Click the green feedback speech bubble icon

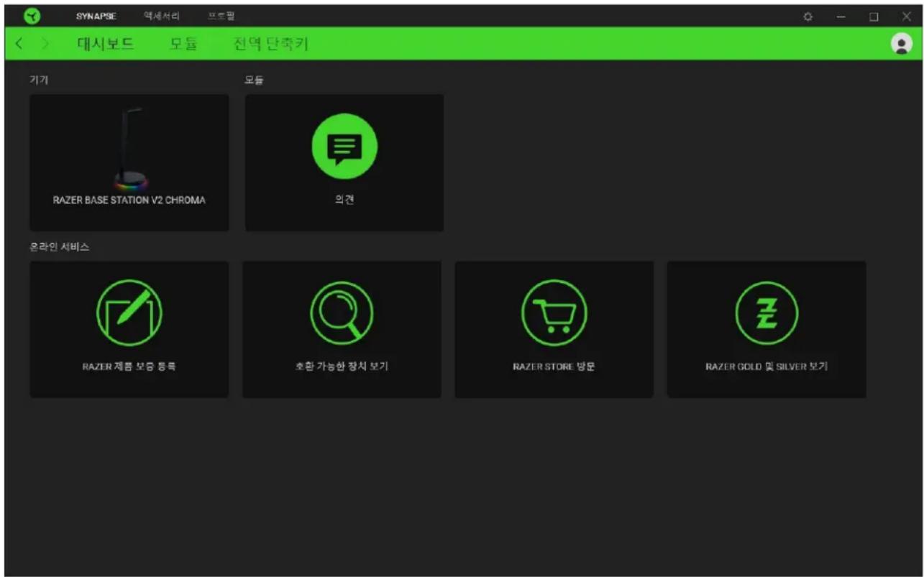[x=344, y=147]
